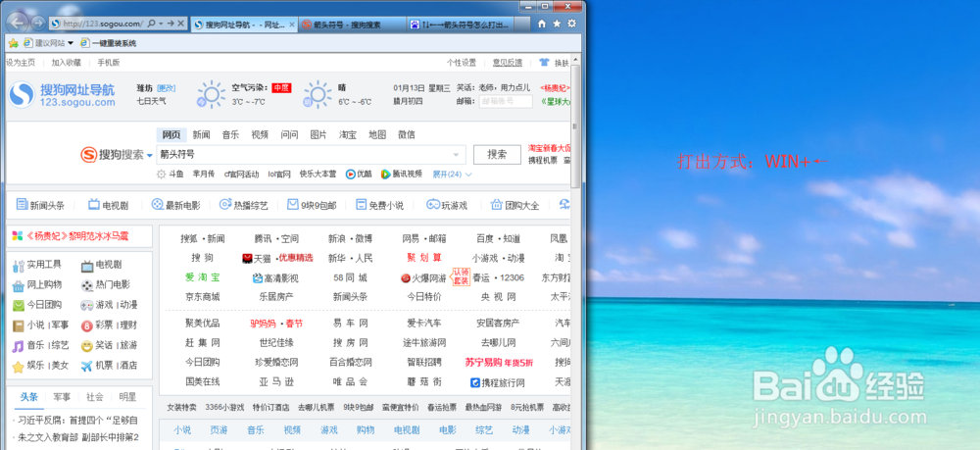Open the 《杨贵妃》黎明范冰冰马震 headline
The width and height of the screenshot is (980, 450).
click(x=76, y=236)
